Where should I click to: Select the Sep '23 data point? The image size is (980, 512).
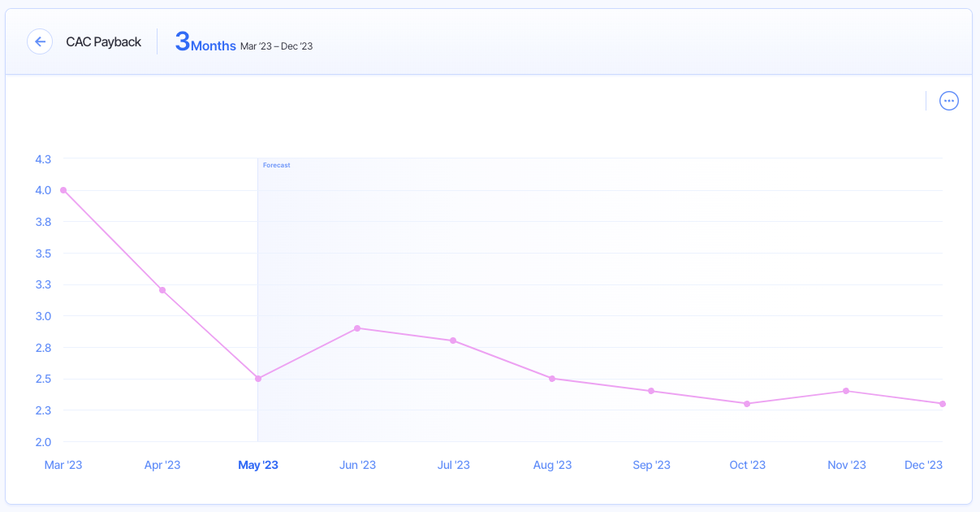point(651,391)
